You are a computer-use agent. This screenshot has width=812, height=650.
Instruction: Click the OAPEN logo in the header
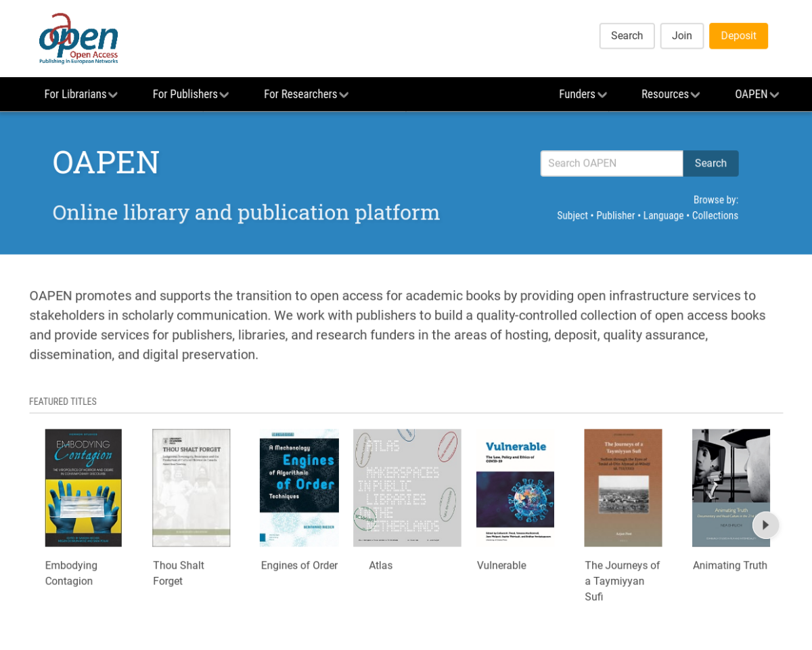click(78, 39)
